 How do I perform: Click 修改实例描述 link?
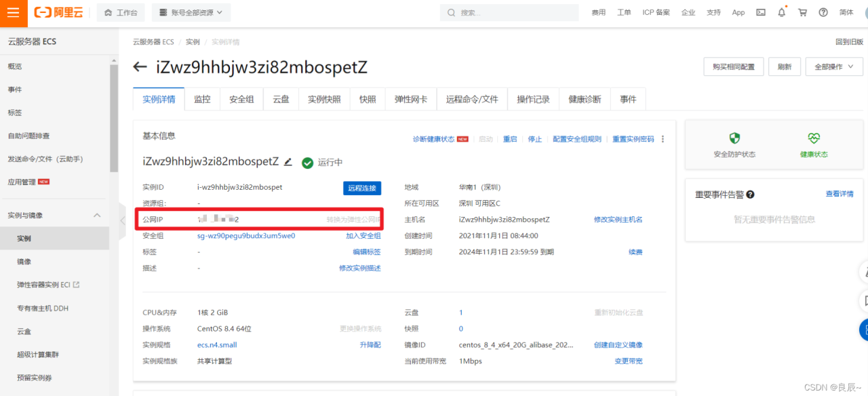(360, 269)
